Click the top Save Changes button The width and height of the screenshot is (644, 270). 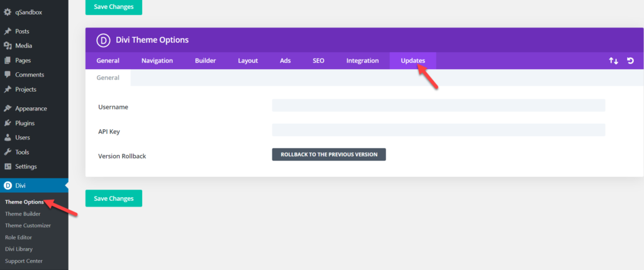click(x=114, y=7)
